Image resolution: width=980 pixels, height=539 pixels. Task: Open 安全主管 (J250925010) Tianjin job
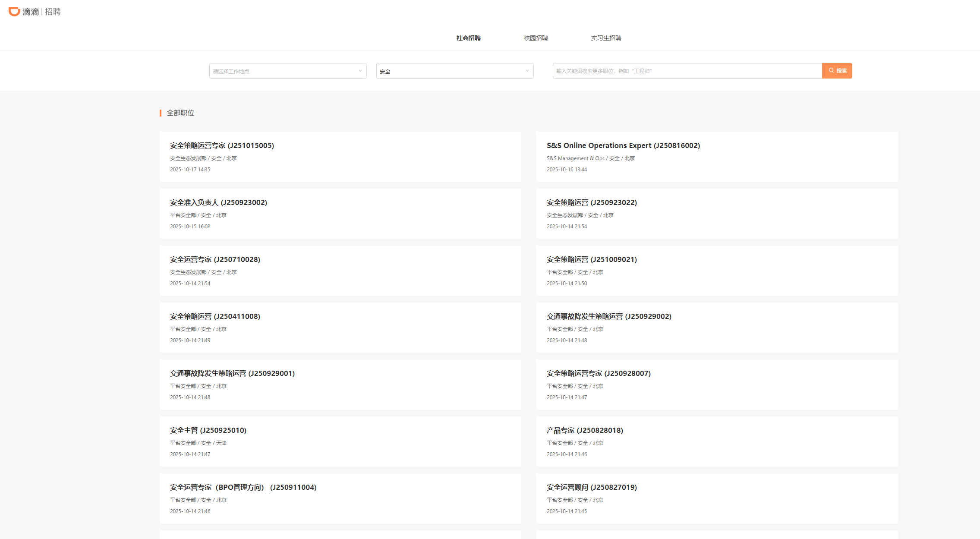click(208, 431)
